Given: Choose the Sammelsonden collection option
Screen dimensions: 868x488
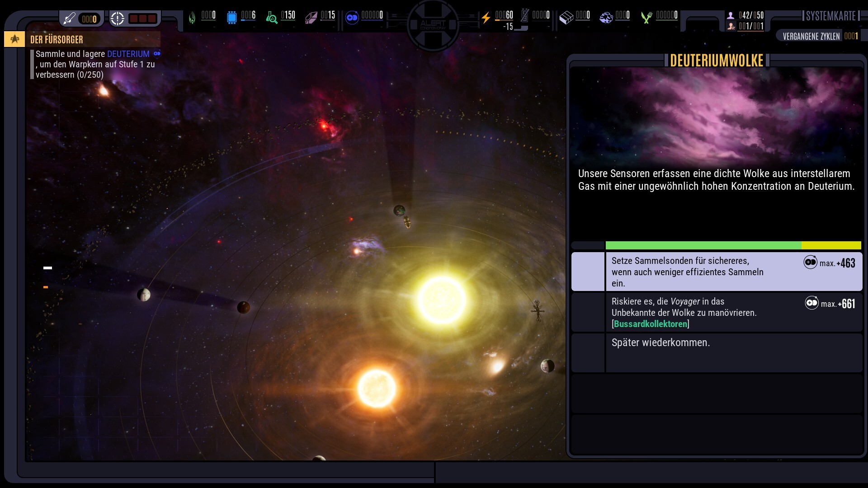Looking at the screenshot, I should click(x=717, y=272).
